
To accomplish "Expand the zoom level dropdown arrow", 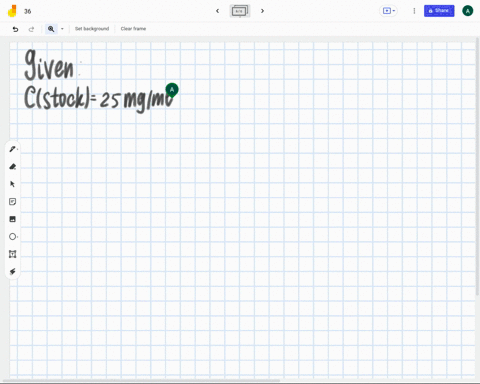I will tap(62, 29).
